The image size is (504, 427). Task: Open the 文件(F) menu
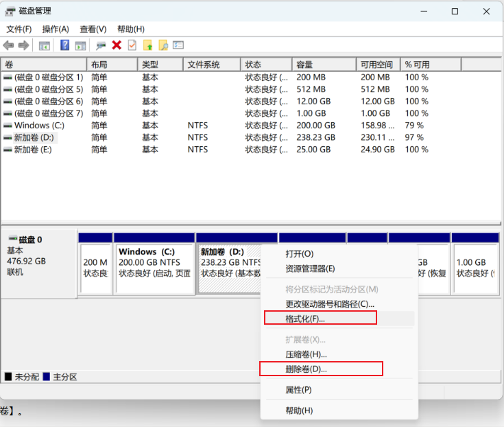[19, 30]
